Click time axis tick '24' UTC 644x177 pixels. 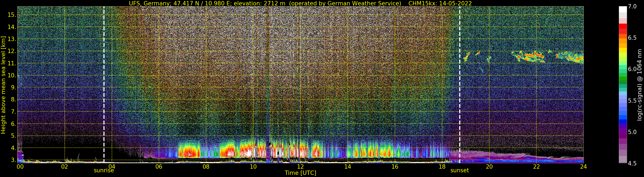tap(583, 166)
